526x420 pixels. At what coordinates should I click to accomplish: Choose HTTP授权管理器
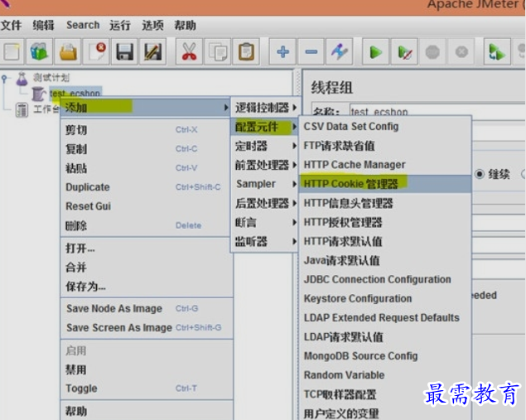[385, 222]
